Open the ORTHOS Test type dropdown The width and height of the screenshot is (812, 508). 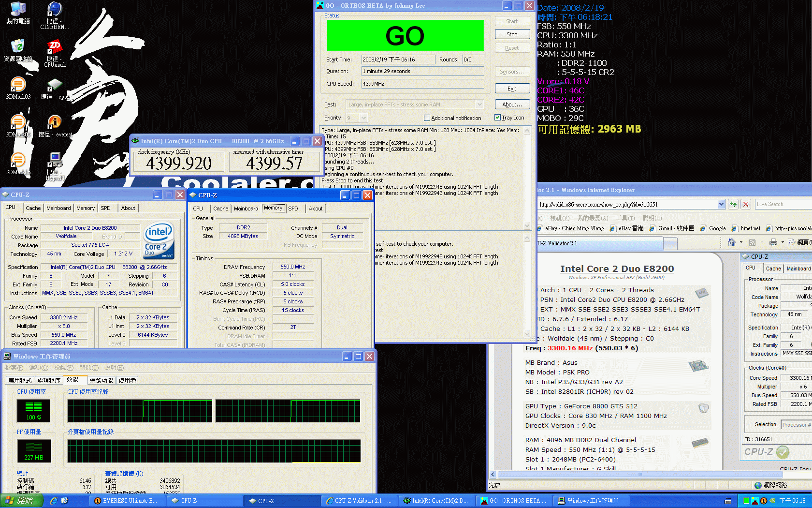click(479, 105)
